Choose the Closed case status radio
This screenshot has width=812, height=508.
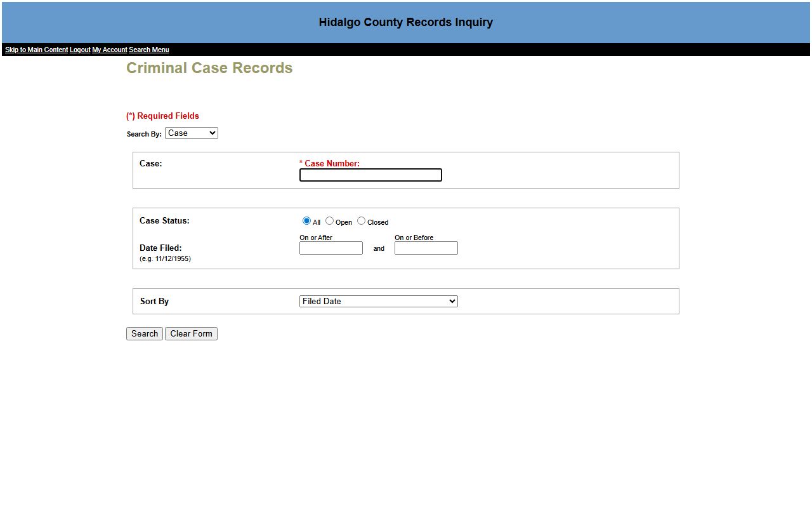pos(361,221)
